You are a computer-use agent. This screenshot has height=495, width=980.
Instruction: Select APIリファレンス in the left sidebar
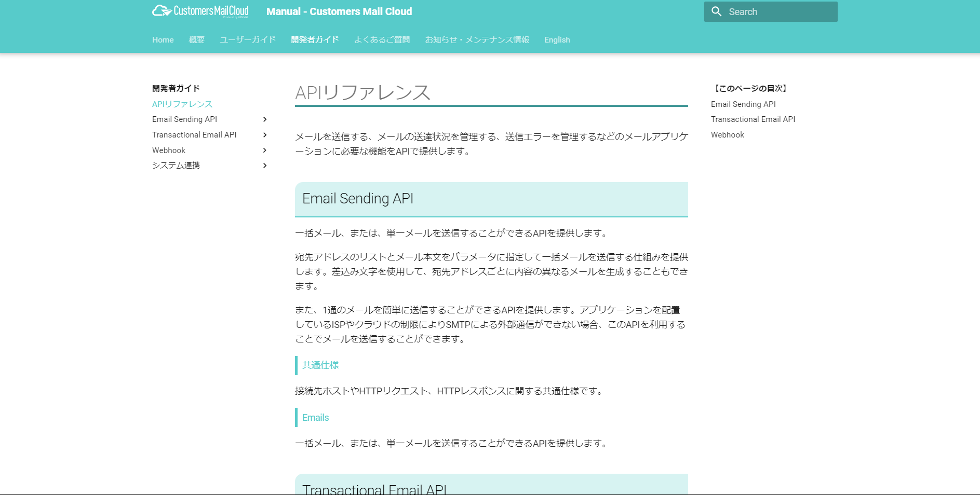pyautogui.click(x=182, y=104)
